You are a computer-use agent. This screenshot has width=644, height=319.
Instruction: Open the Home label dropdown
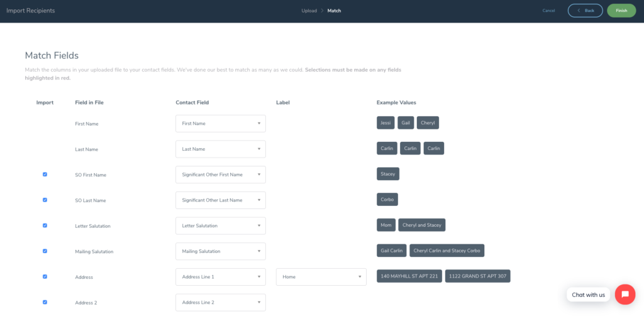tap(321, 277)
